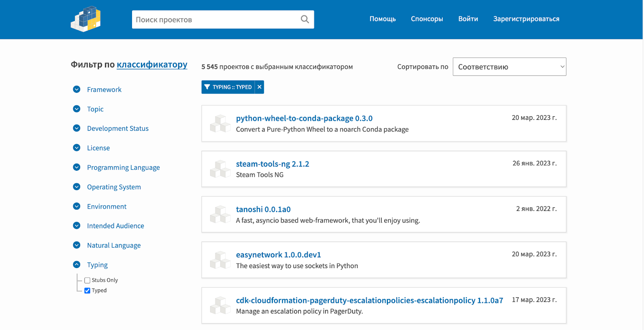
Task: Click the package icon for easynetwork
Action: click(x=220, y=260)
